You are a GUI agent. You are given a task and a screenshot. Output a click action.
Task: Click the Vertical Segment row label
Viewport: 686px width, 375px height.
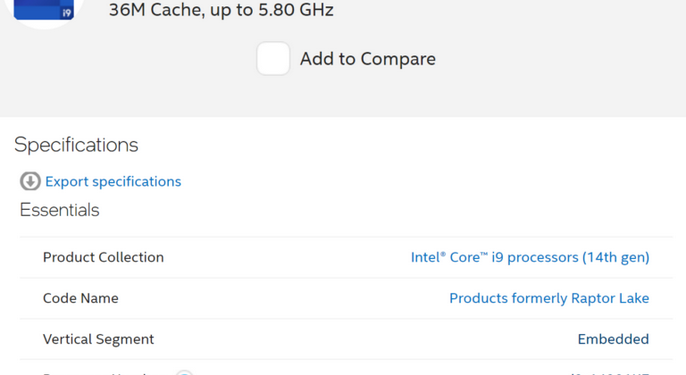coord(98,339)
